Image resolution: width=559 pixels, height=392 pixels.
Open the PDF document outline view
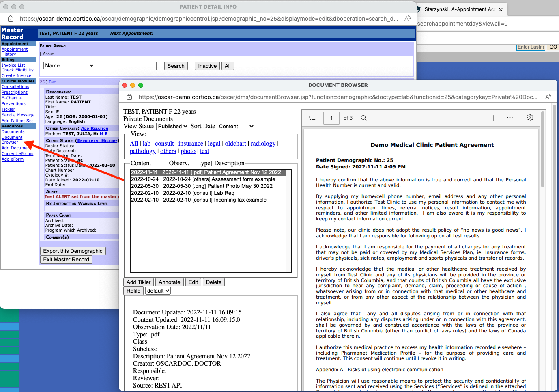[312, 118]
